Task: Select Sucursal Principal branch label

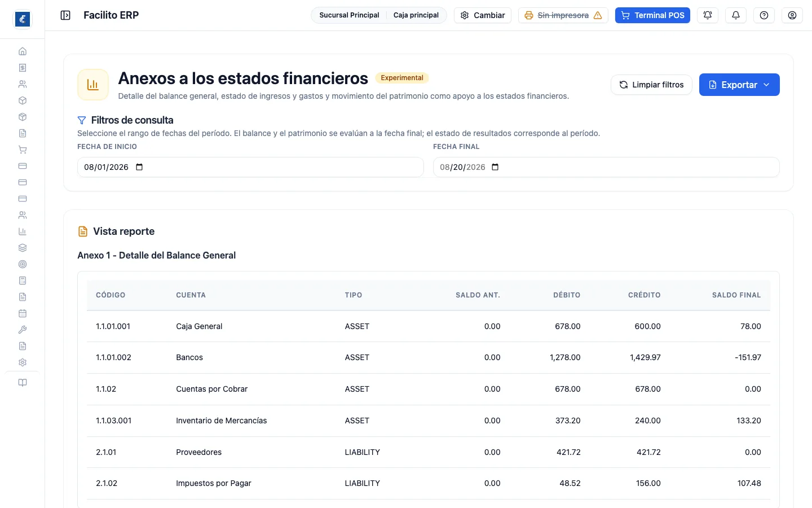Action: pyautogui.click(x=349, y=15)
